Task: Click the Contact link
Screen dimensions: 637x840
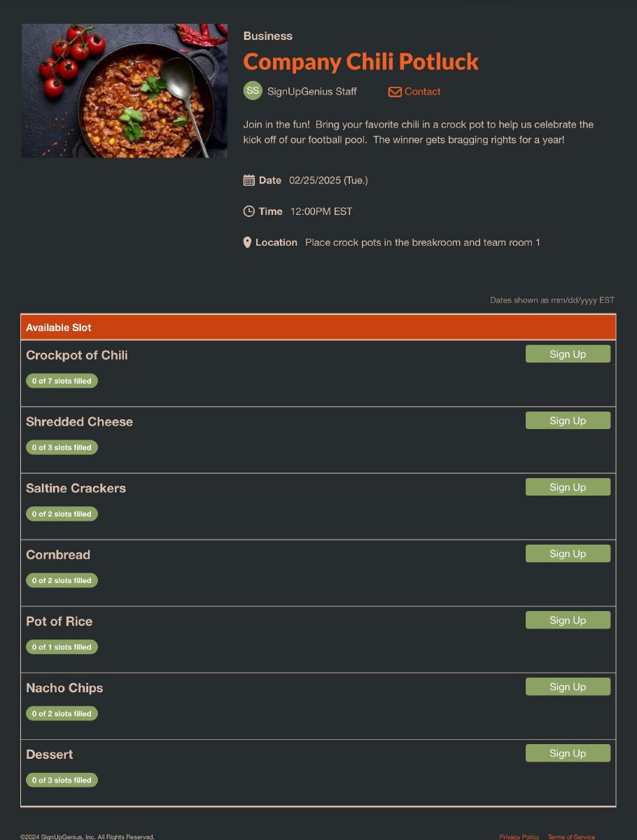Action: (421, 91)
